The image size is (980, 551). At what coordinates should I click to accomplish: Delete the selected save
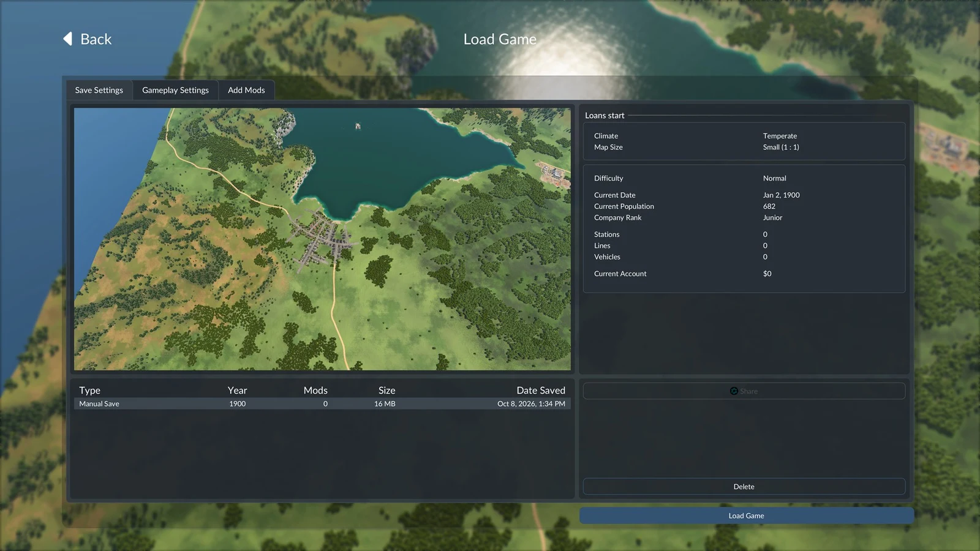coord(744,487)
